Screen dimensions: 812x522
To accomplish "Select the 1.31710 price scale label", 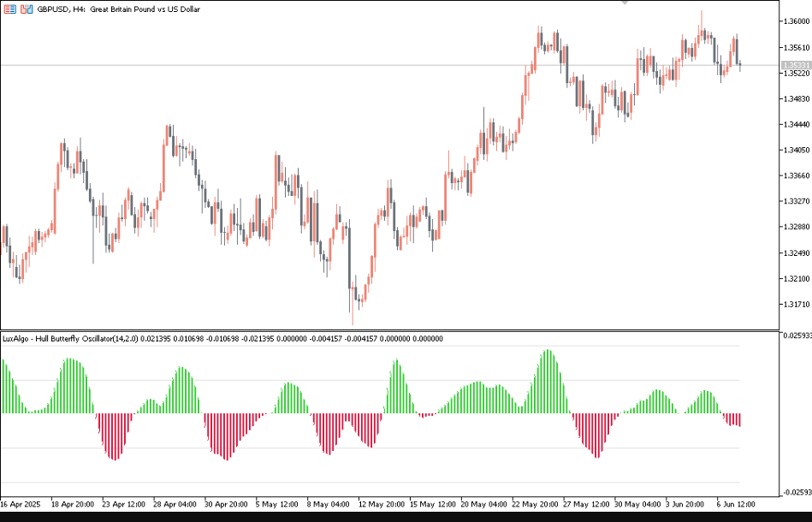I will 796,304.
